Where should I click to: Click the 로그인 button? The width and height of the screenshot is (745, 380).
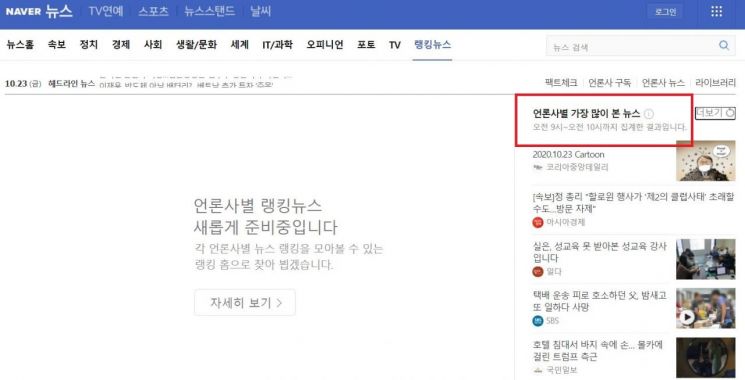(x=665, y=12)
